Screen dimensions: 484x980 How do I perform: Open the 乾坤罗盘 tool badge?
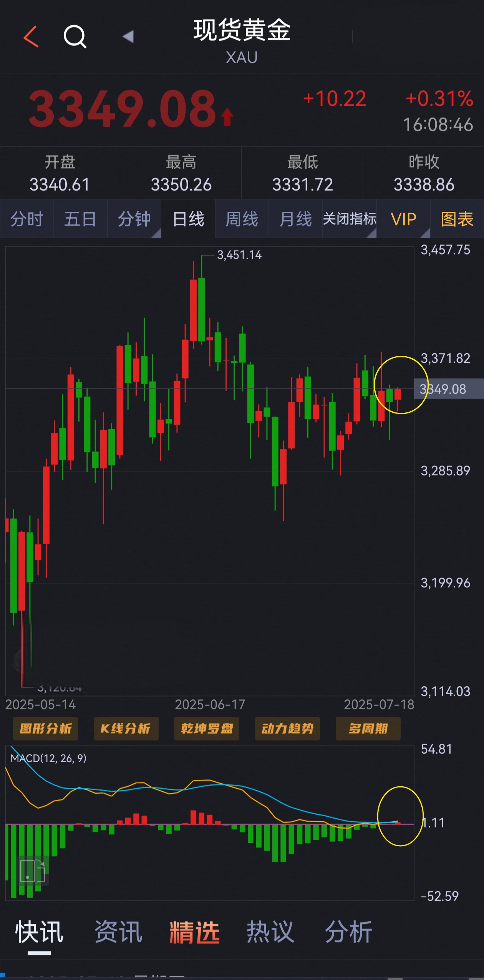click(x=207, y=728)
